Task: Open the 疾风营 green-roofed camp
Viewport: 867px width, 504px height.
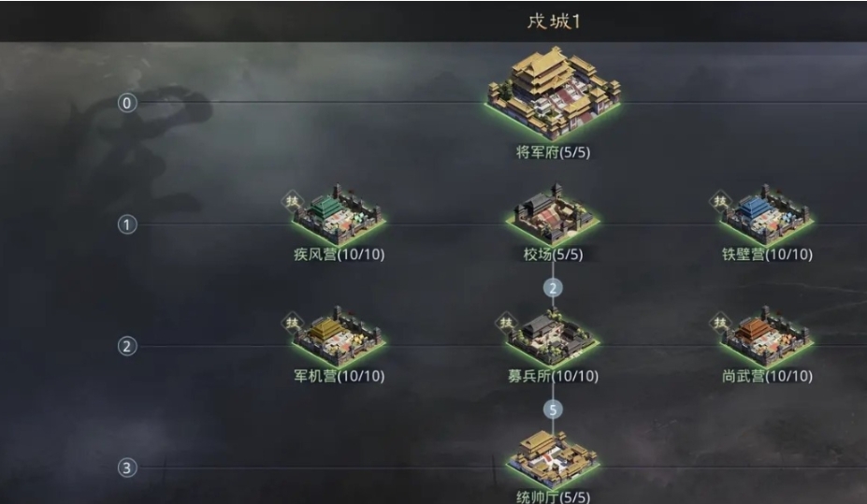Action: (339, 216)
